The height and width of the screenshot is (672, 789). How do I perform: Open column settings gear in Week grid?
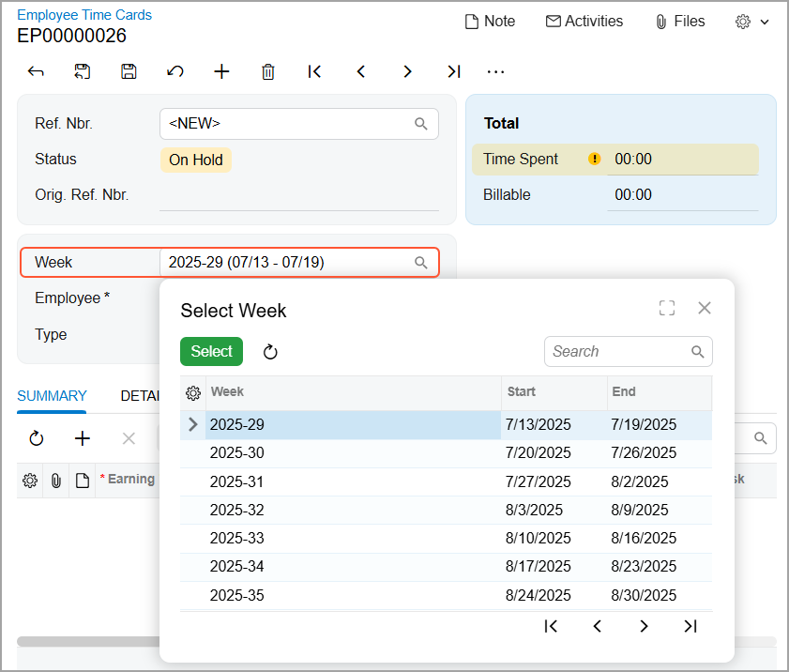(193, 392)
